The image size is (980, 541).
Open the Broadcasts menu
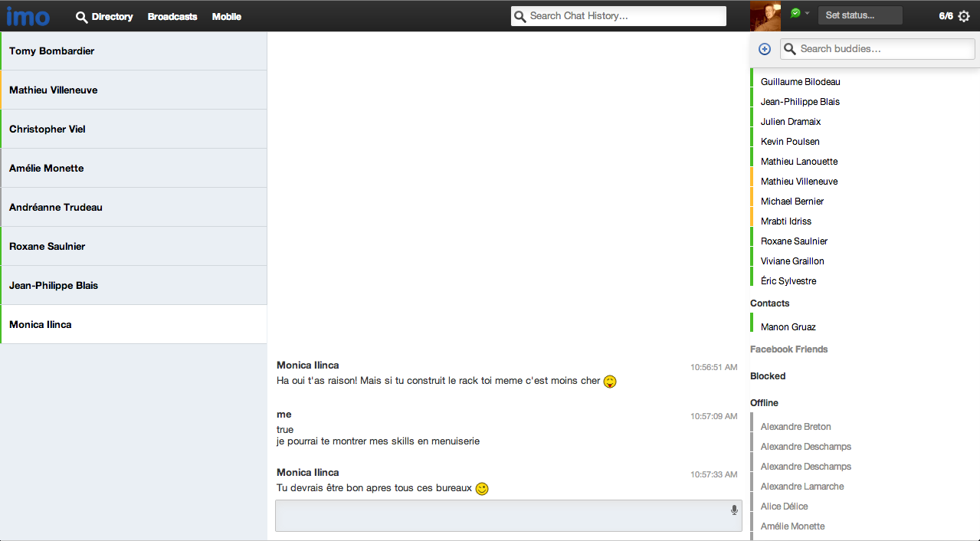pos(172,17)
